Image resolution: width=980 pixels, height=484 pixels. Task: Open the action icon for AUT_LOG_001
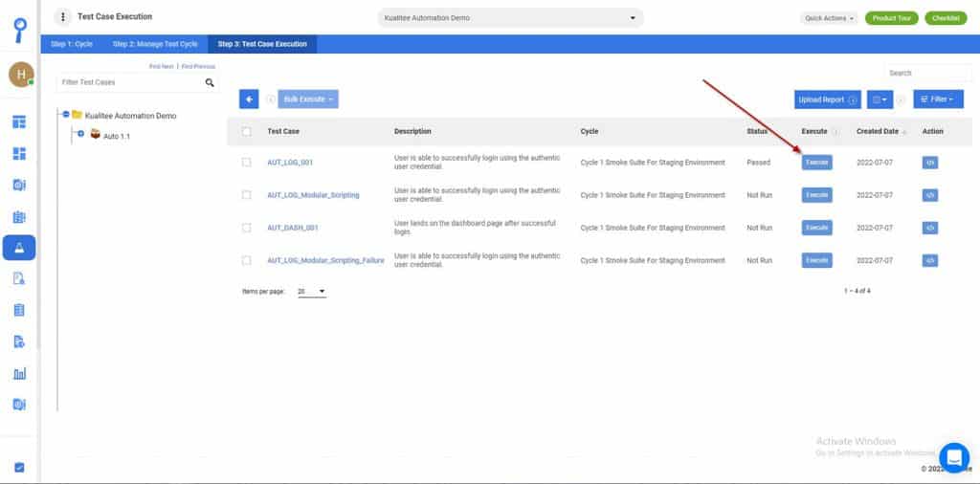[930, 163]
